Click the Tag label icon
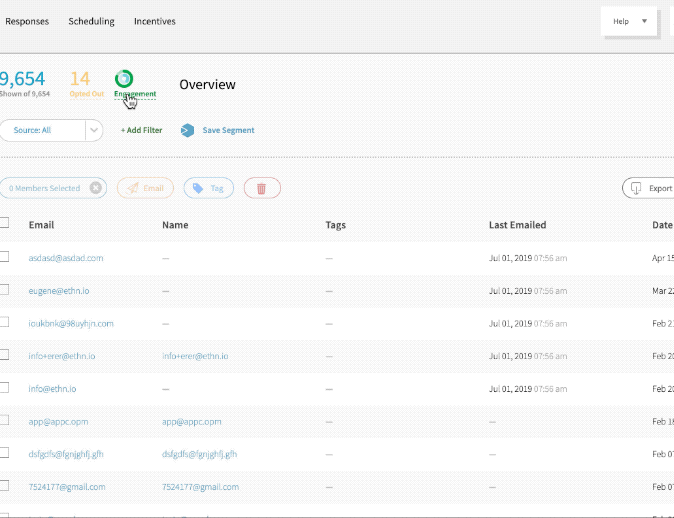The image size is (674, 518). (x=198, y=188)
